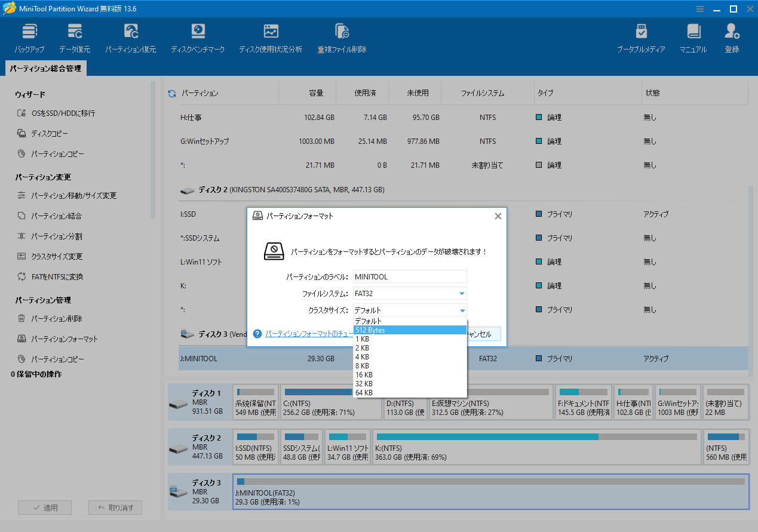
Task: Open the ファイルシステム FAT32 dropdown
Action: 410,293
